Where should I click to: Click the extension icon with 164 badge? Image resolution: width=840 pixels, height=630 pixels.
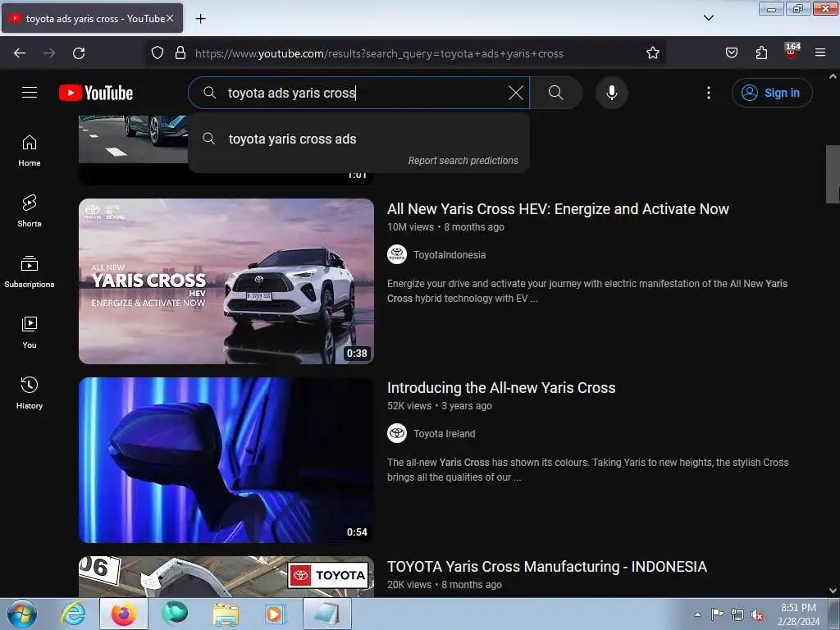pos(792,52)
